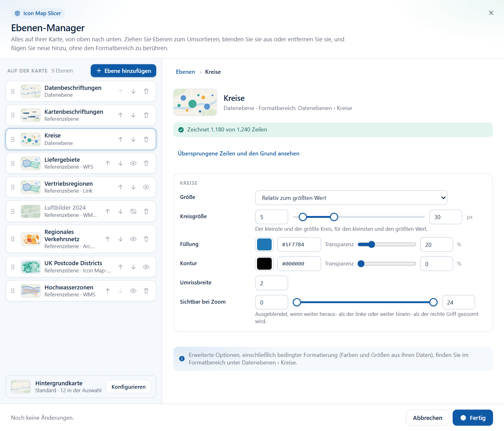Move Kreise layer up
The width and height of the screenshot is (504, 431).
tap(120, 139)
